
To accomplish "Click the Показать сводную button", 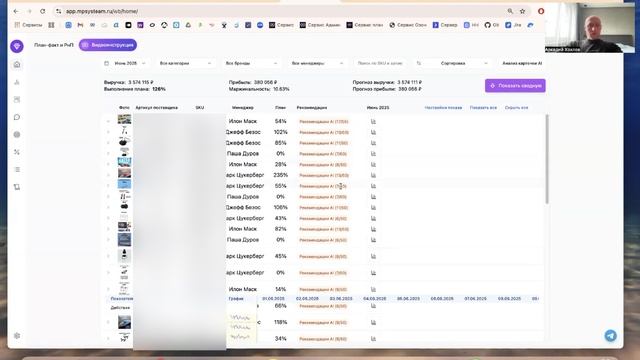I will [x=515, y=86].
